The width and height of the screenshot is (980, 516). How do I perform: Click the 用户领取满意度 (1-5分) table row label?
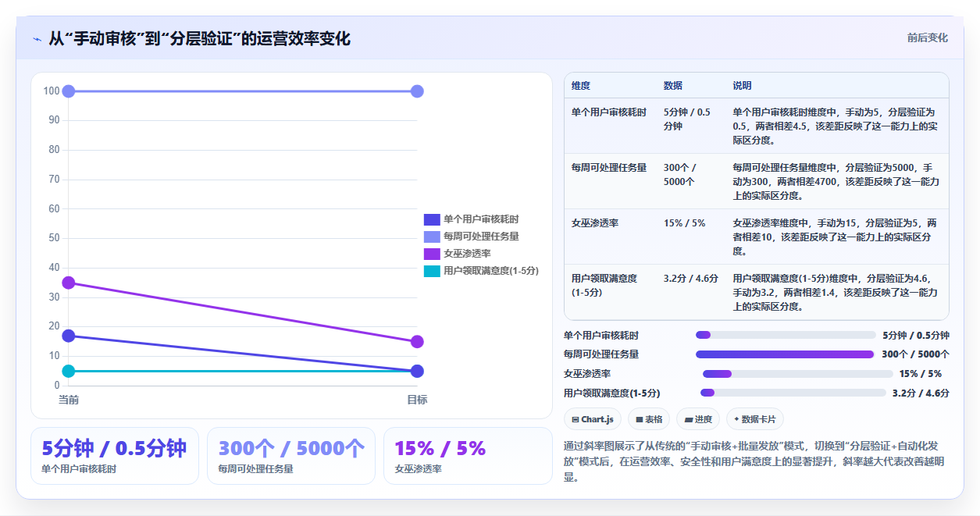(604, 285)
